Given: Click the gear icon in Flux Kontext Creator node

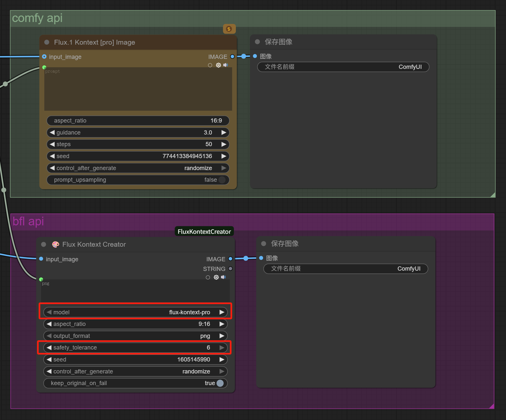Looking at the screenshot, I should (x=216, y=277).
